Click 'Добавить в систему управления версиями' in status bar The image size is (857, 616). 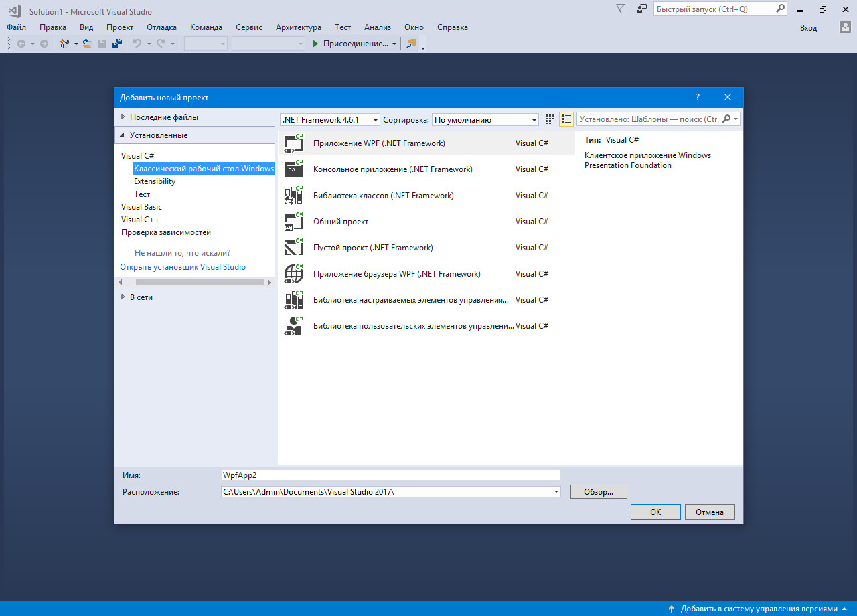coord(759,609)
